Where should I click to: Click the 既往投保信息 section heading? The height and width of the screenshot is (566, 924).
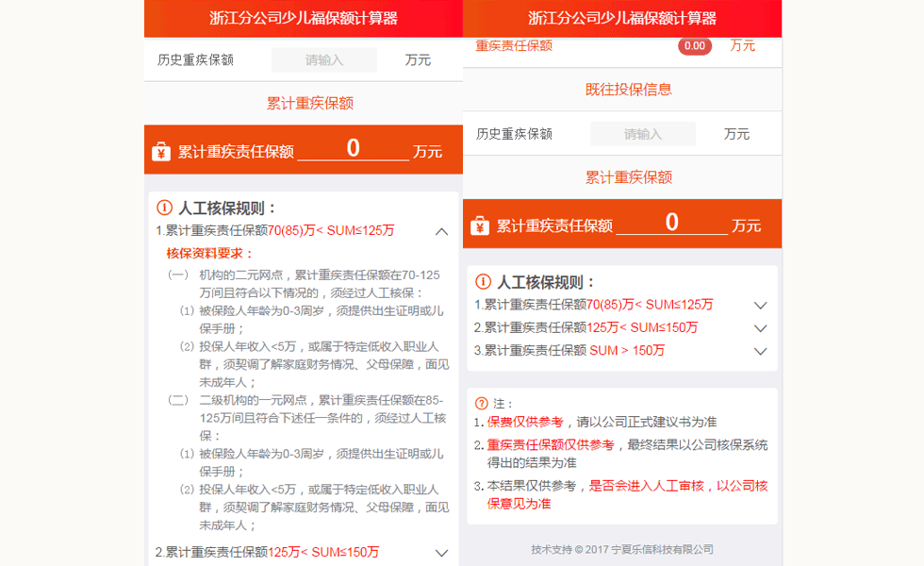pyautogui.click(x=628, y=90)
